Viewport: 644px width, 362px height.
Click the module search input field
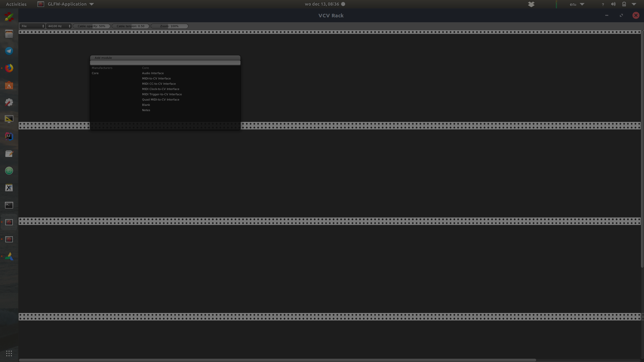coord(165,63)
